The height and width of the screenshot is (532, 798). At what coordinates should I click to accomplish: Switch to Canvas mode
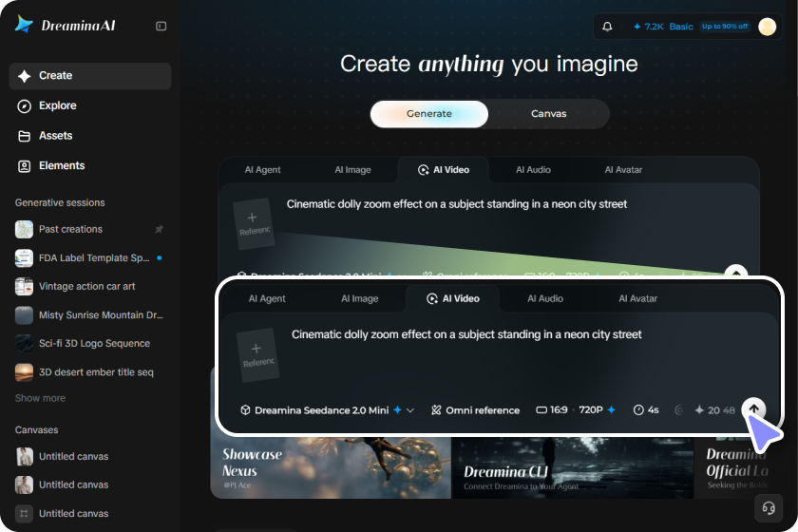coord(549,114)
